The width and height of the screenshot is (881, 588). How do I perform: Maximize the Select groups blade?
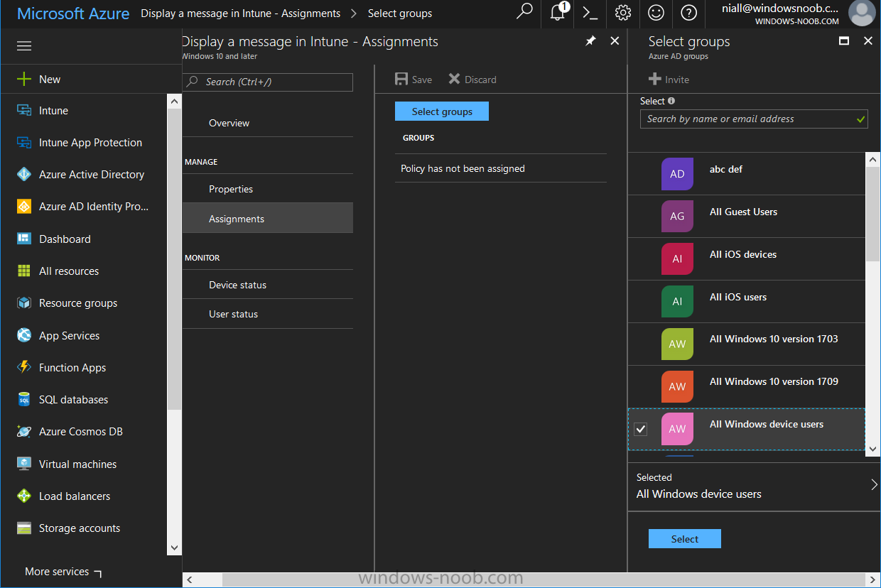pos(844,41)
